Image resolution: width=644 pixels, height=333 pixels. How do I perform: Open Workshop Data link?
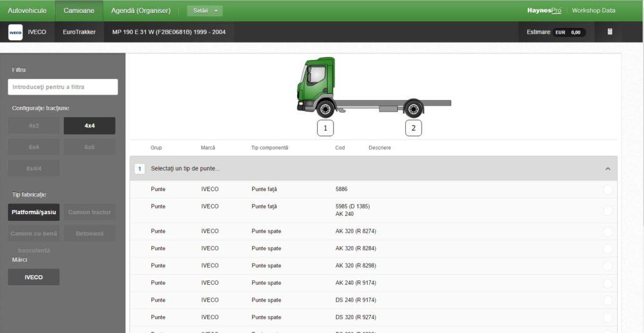(593, 11)
